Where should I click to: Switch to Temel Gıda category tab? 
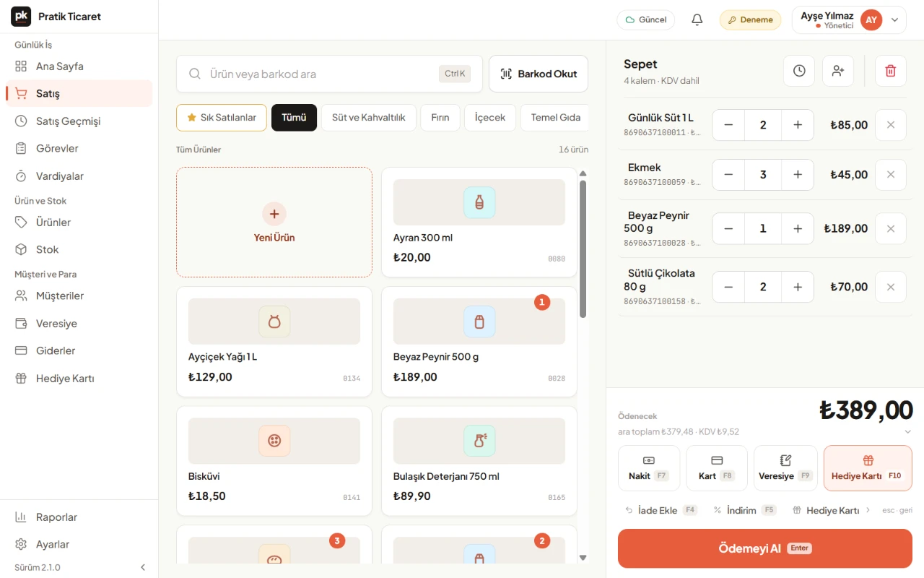[x=554, y=118]
